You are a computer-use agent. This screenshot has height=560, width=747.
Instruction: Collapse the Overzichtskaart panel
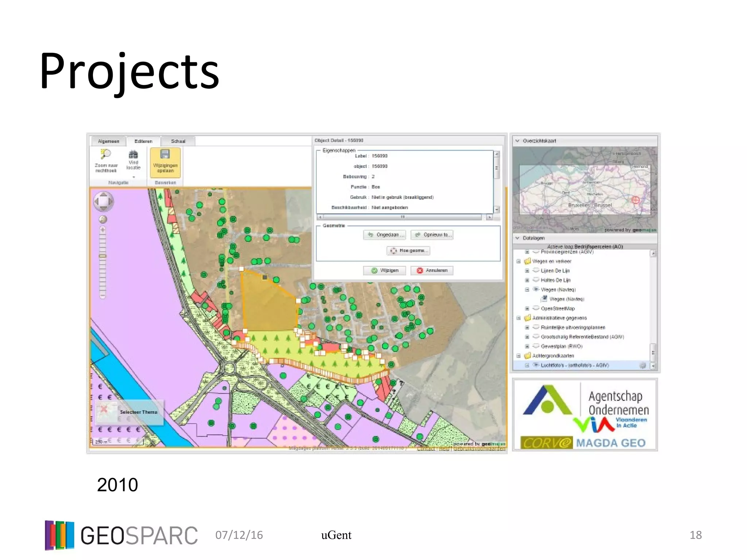tap(517, 141)
